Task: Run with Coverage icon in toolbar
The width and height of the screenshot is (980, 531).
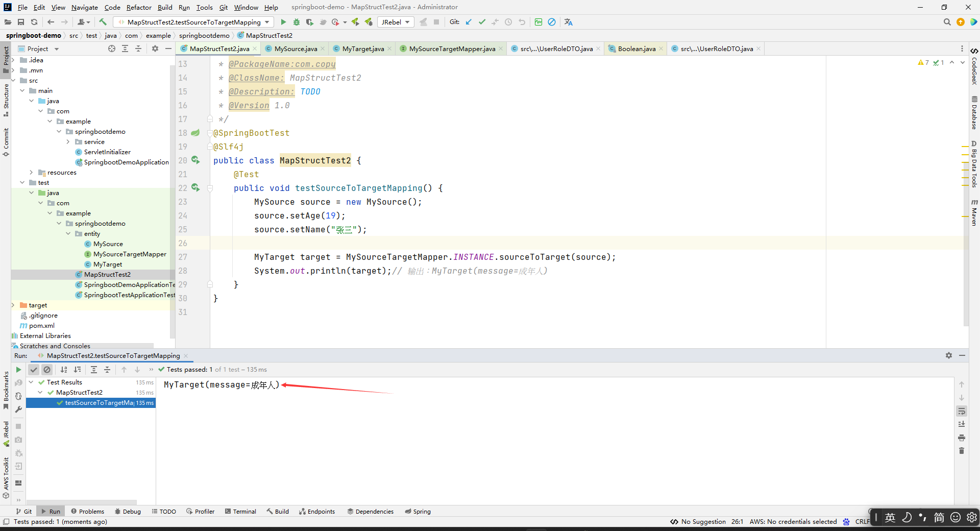Action: [x=309, y=22]
